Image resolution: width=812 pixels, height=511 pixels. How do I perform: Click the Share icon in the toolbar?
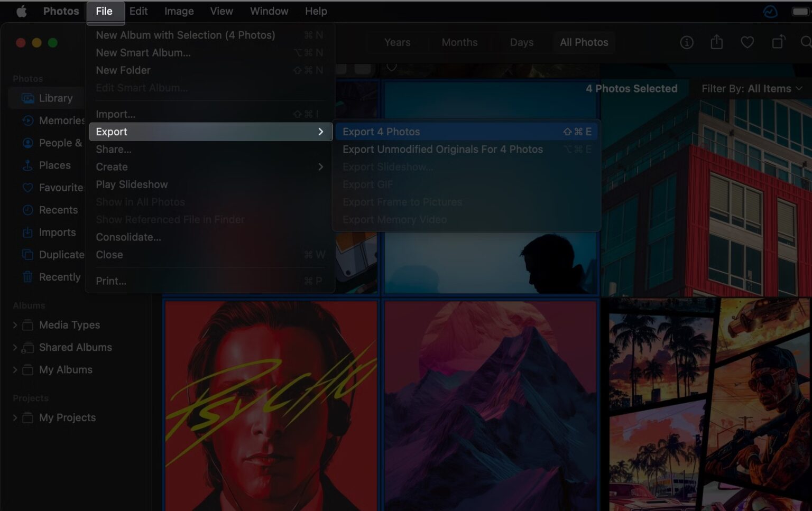point(717,42)
